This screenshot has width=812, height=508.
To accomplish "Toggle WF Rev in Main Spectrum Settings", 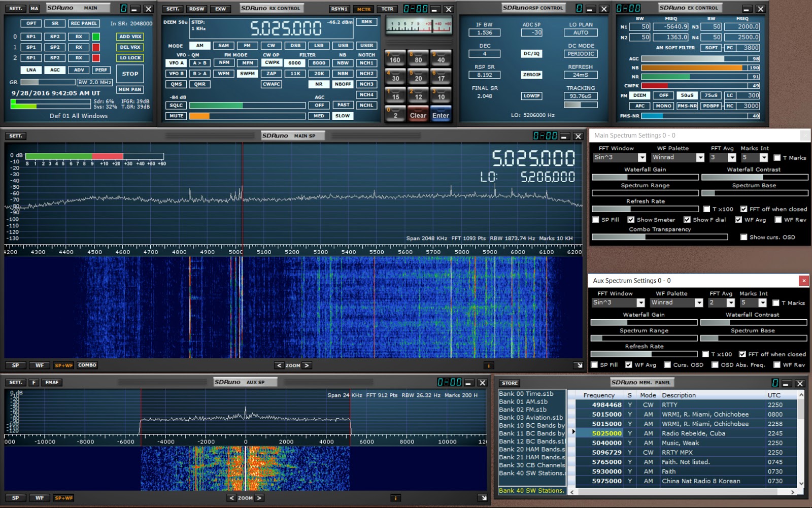I will click(x=778, y=220).
